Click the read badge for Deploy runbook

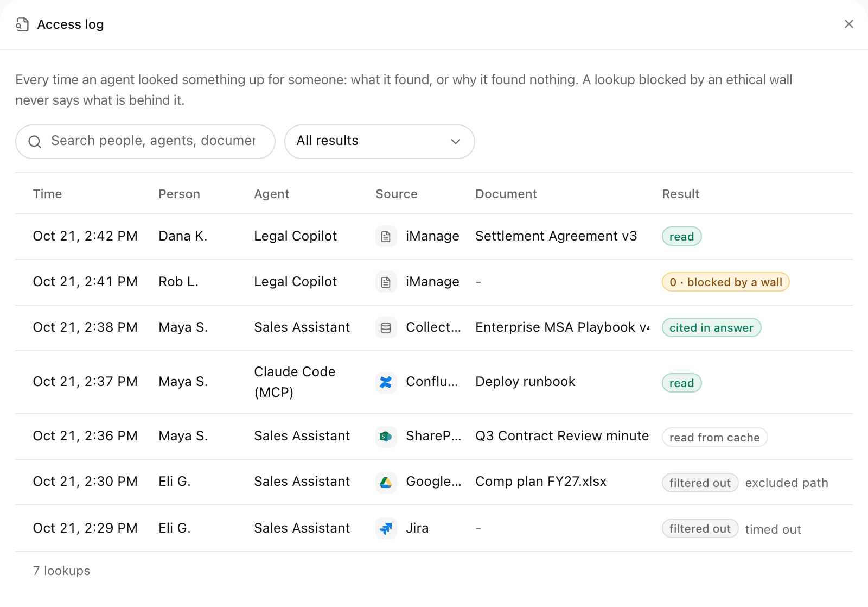682,383
